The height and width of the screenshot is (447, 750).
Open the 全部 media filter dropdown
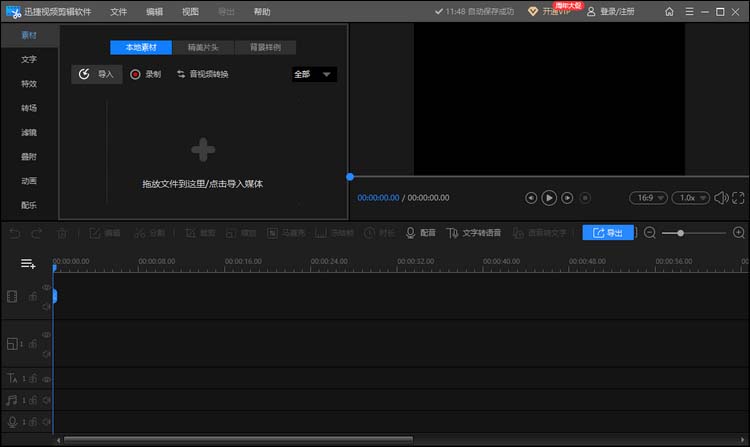pos(314,75)
